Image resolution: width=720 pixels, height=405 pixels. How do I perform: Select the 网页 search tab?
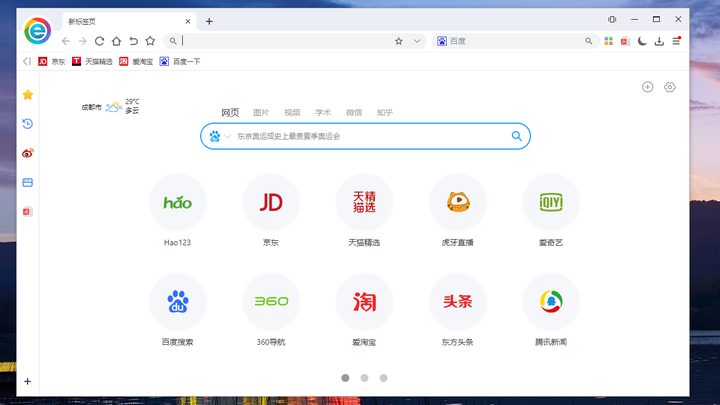(x=230, y=112)
